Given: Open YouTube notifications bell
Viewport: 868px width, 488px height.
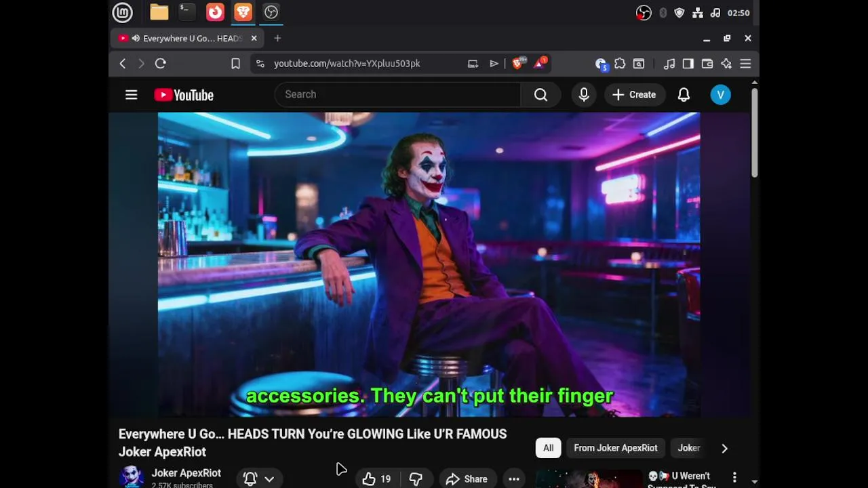Looking at the screenshot, I should pyautogui.click(x=684, y=95).
